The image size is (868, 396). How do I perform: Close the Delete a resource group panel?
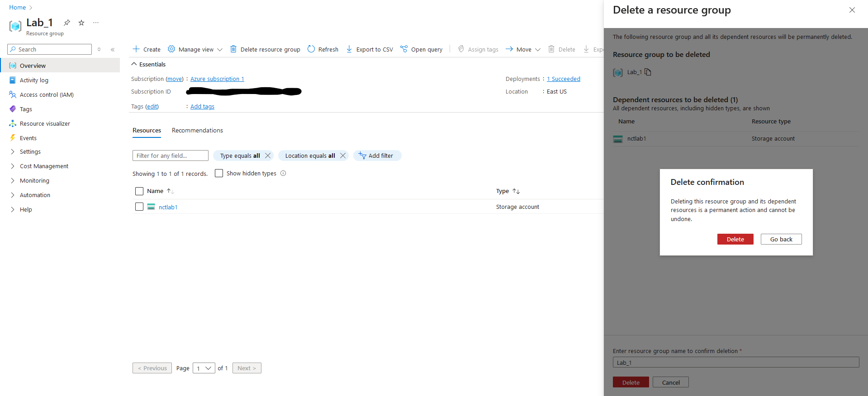click(x=852, y=10)
